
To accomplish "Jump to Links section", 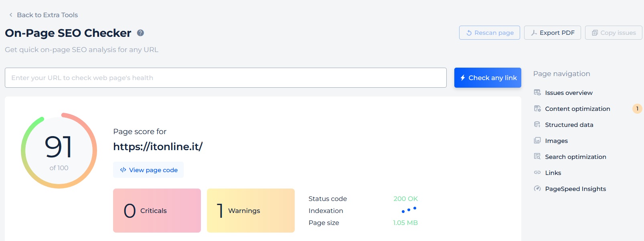I will 553,173.
